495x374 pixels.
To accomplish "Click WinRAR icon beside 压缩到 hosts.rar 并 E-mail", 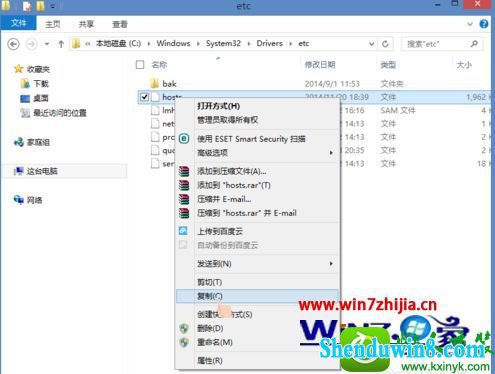I will point(184,213).
